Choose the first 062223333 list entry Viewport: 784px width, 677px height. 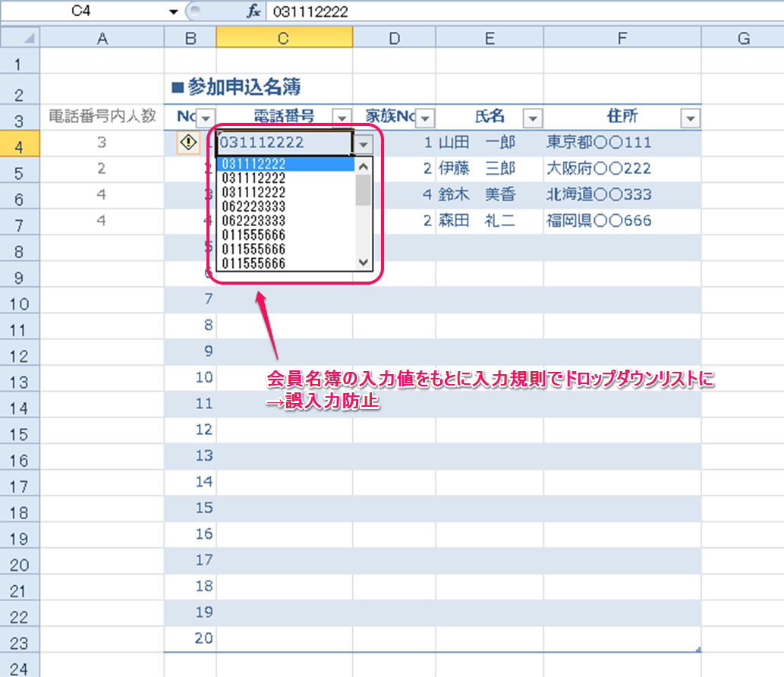tap(253, 207)
